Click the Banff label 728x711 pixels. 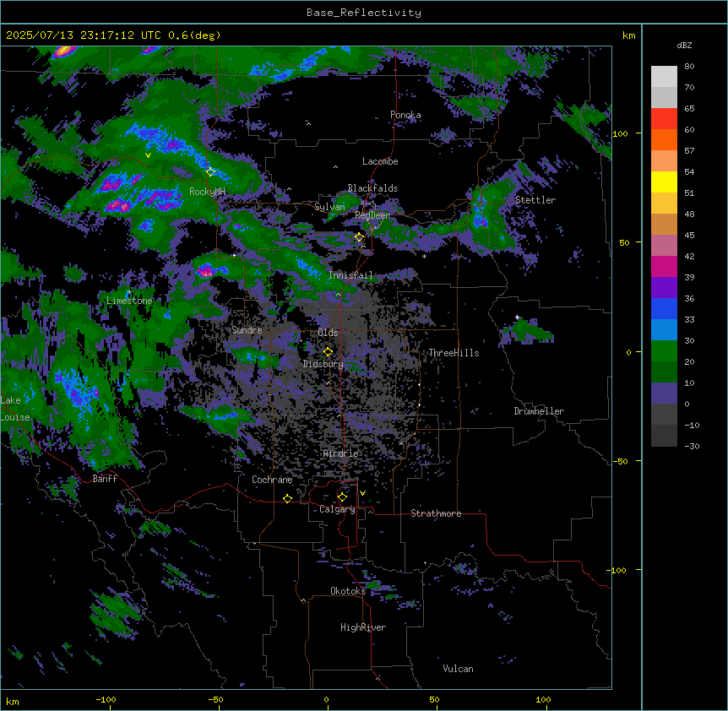[x=105, y=479]
